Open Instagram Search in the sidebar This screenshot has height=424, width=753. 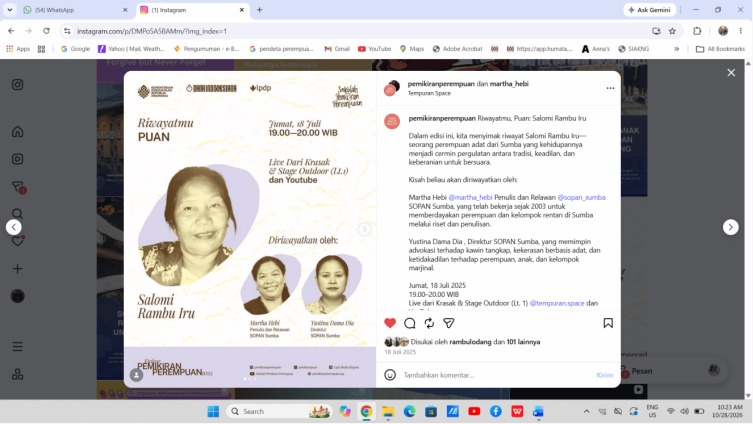click(x=17, y=214)
